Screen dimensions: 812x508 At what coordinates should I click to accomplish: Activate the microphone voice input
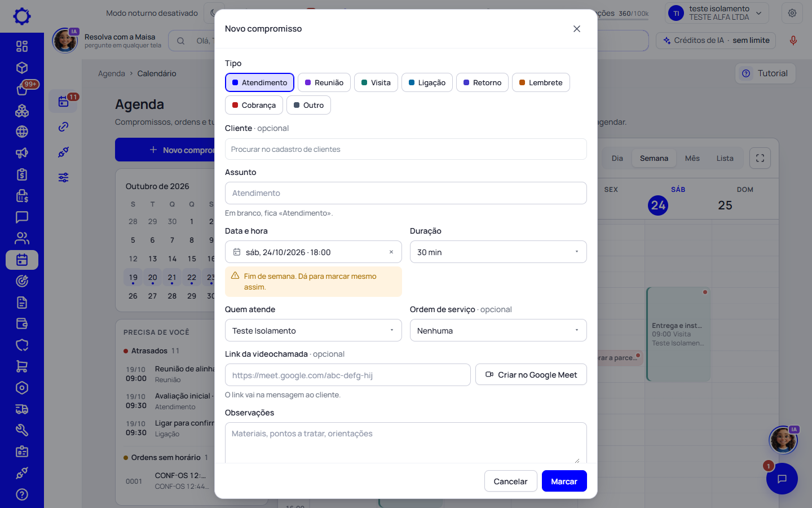click(793, 40)
